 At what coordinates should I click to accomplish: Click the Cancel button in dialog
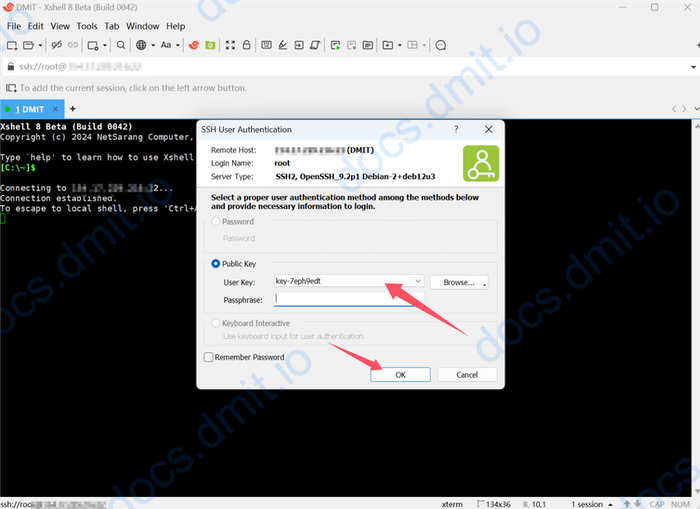(467, 374)
